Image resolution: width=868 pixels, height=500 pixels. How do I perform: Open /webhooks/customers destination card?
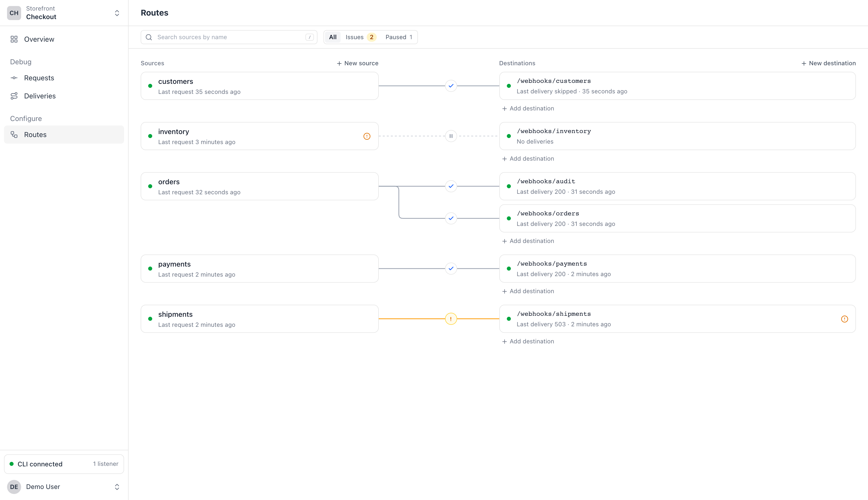pos(677,86)
